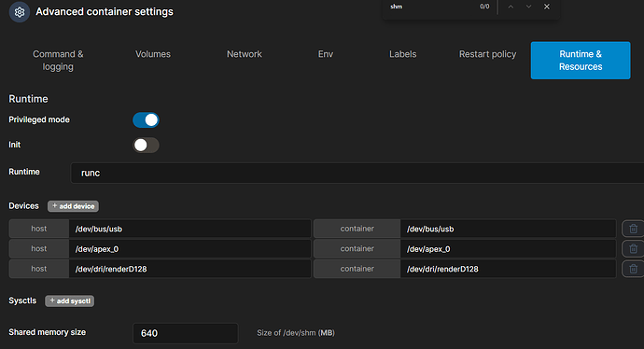The width and height of the screenshot is (644, 349).
Task: Open the Runtime runc selector
Action: click(357, 173)
